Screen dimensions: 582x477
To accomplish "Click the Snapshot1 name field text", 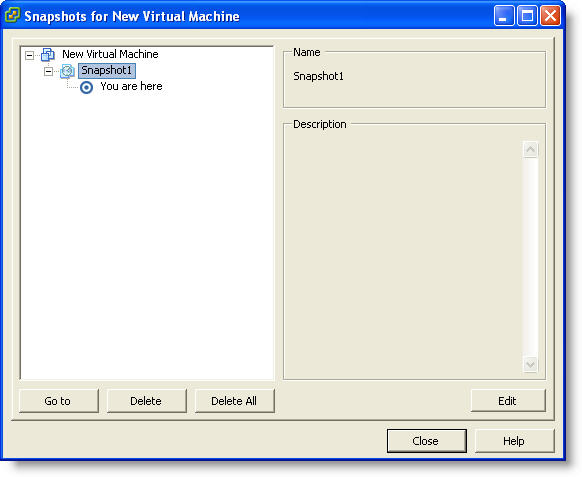I will pos(318,76).
